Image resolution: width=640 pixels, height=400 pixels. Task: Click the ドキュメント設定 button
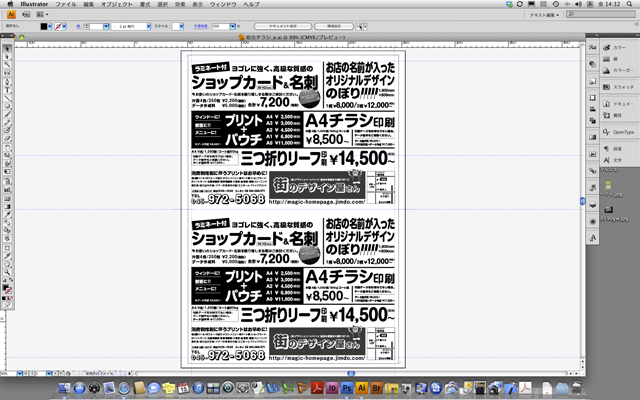pos(284,26)
